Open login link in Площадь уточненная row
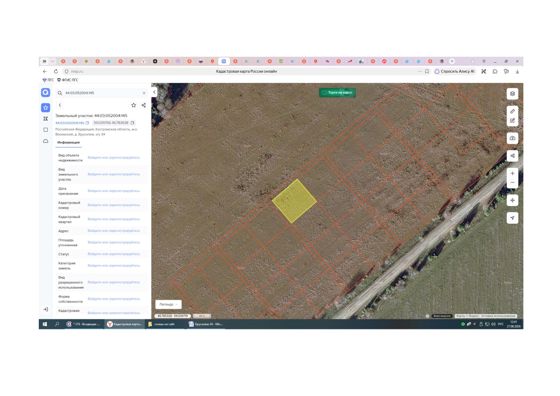 coord(114,242)
